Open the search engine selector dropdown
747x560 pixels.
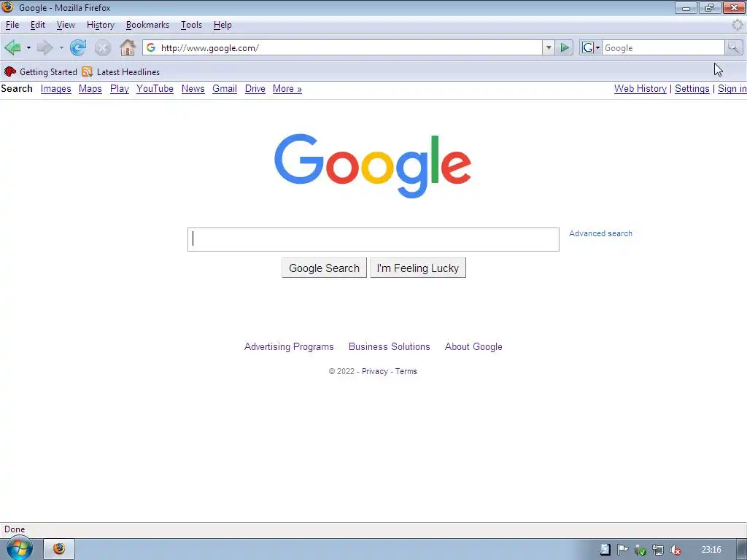(x=591, y=47)
